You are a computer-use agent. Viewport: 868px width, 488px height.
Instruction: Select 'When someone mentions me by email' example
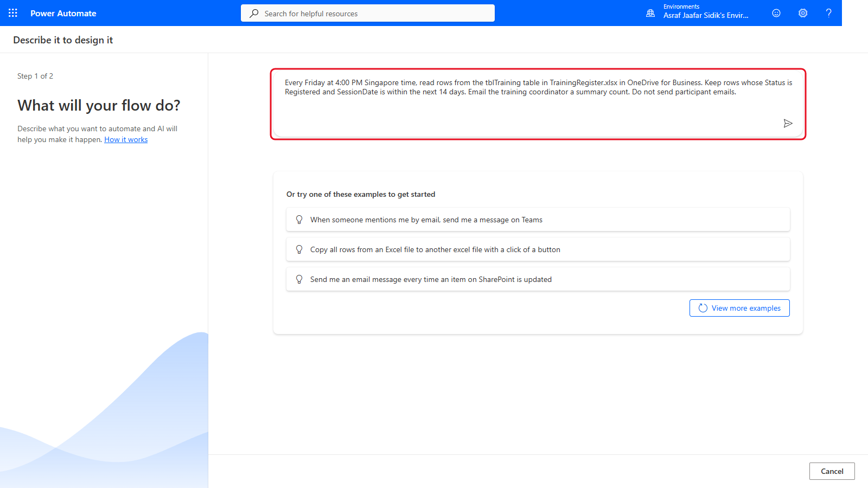point(538,220)
